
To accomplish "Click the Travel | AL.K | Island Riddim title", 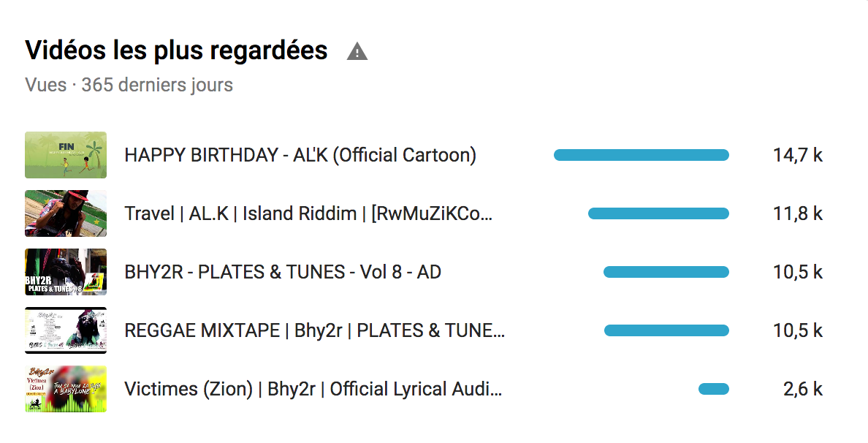I will pyautogui.click(x=308, y=213).
